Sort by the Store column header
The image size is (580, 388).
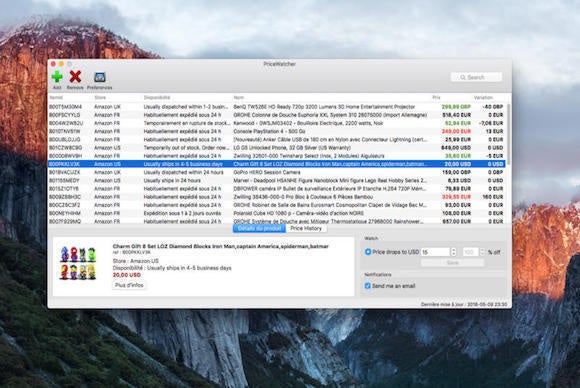click(x=100, y=97)
